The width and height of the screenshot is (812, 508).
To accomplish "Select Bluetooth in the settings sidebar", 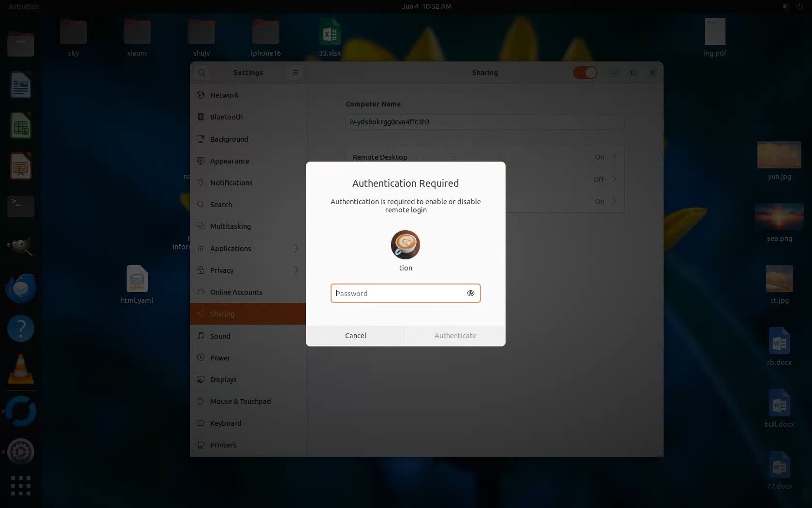I will pyautogui.click(x=226, y=117).
